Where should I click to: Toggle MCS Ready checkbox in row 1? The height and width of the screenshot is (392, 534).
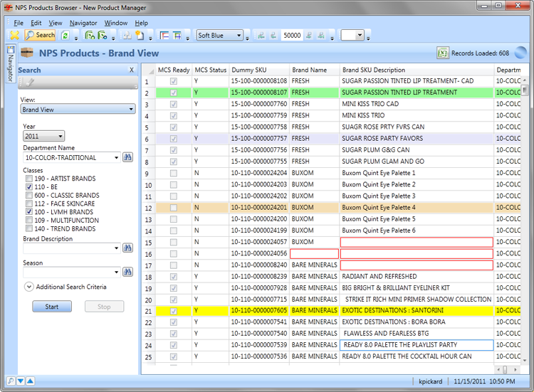[x=174, y=81]
